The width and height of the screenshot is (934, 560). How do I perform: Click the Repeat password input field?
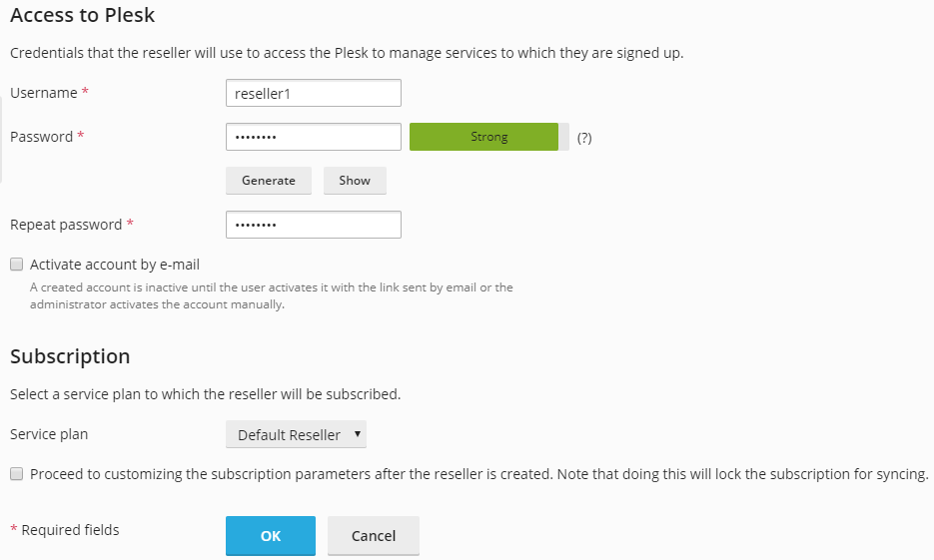point(313,225)
